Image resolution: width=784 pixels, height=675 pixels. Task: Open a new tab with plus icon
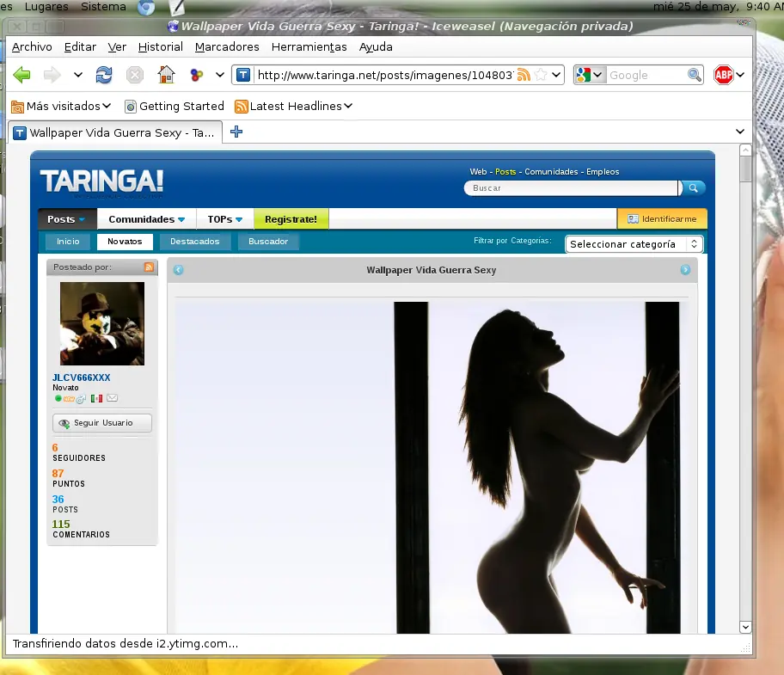pos(236,132)
